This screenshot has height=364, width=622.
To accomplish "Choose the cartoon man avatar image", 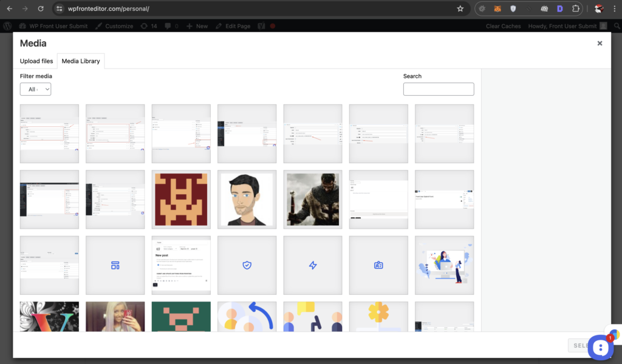I will (x=247, y=199).
